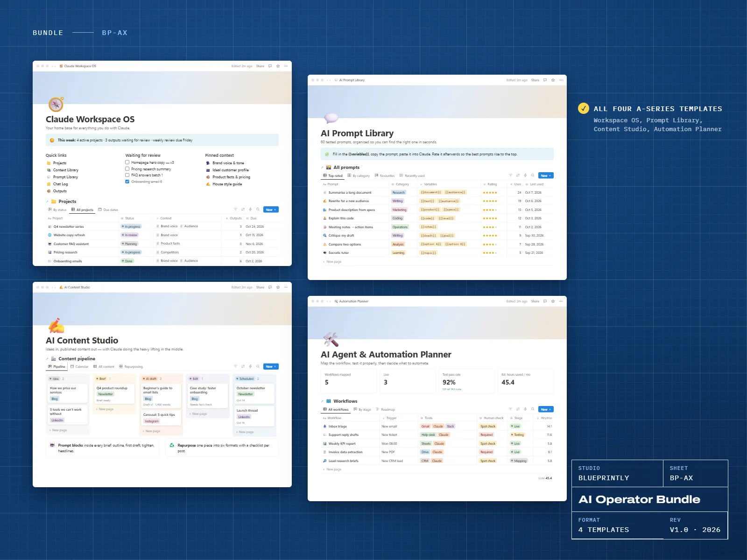Switch to the By status tab in Projects
The height and width of the screenshot is (560, 747).
point(57,210)
